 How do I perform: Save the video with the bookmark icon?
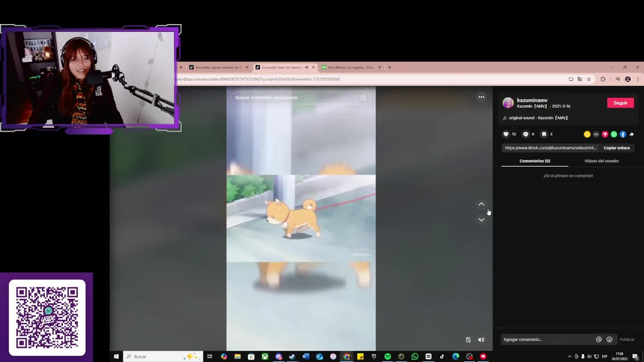[544, 134]
